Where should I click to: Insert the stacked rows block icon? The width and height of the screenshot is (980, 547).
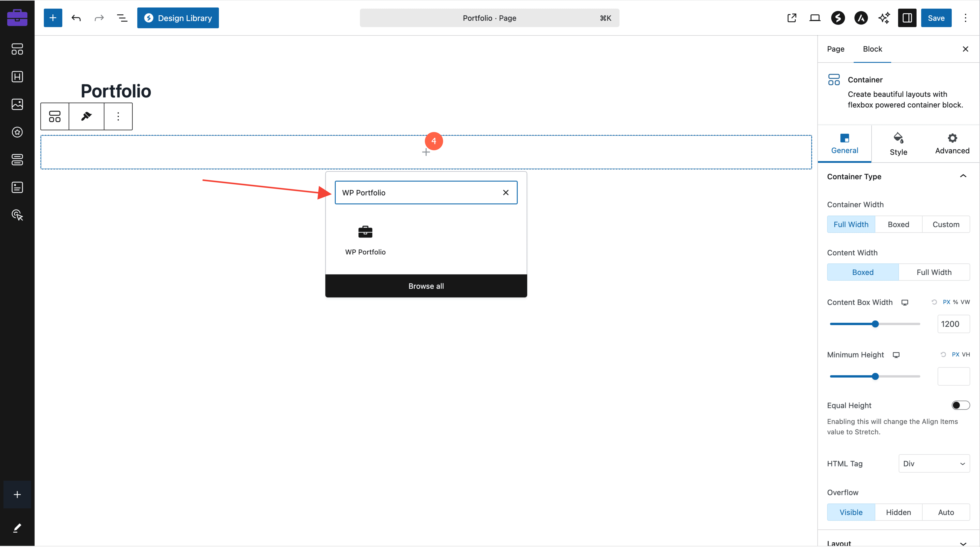click(x=17, y=160)
